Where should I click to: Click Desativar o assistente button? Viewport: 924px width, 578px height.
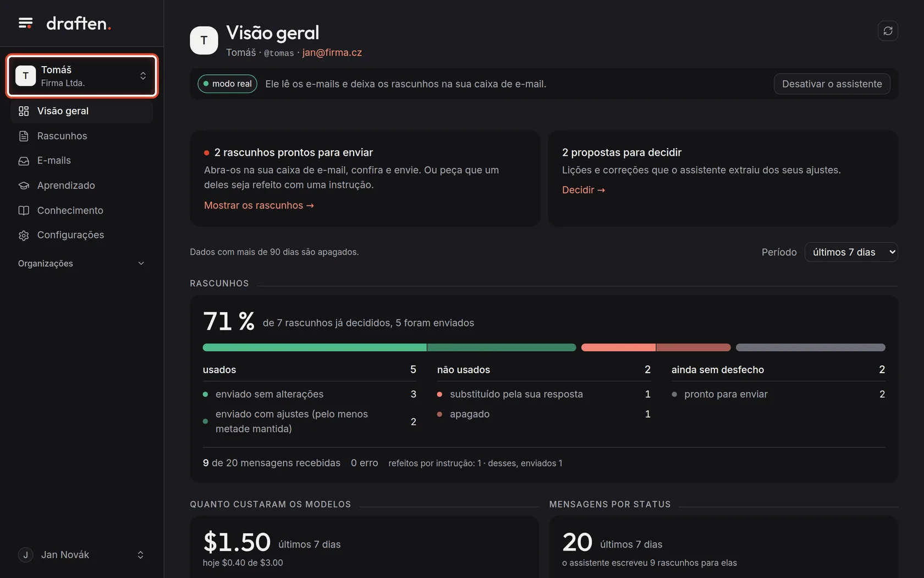832,84
